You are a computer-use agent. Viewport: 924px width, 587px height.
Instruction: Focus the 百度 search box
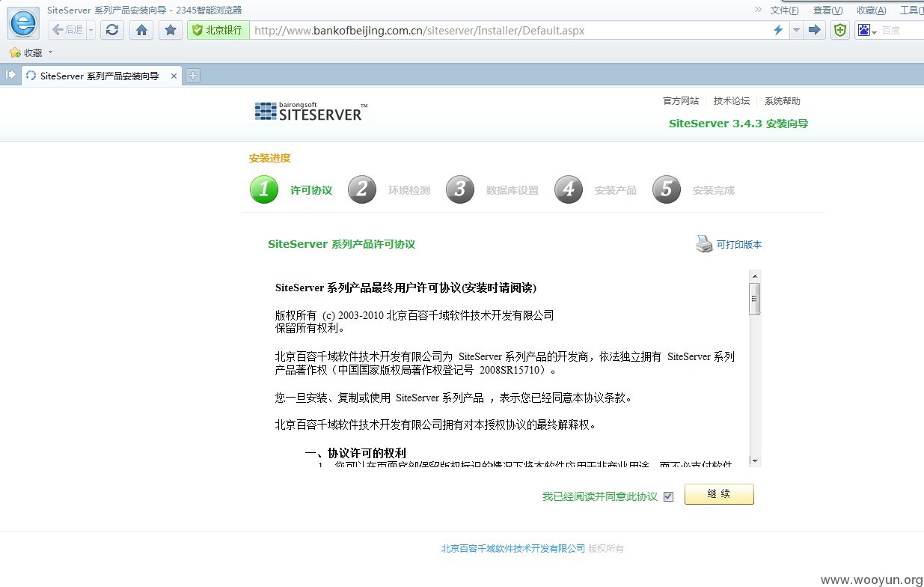coord(902,31)
